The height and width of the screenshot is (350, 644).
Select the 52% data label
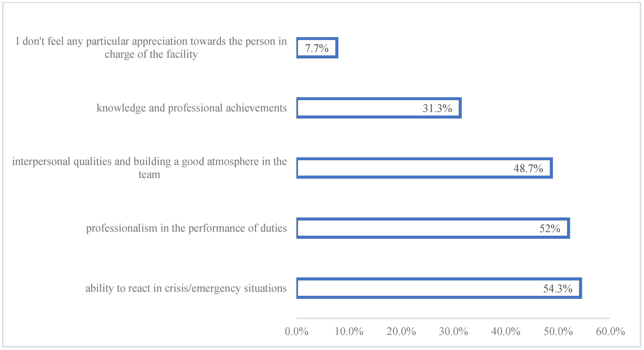coord(550,228)
